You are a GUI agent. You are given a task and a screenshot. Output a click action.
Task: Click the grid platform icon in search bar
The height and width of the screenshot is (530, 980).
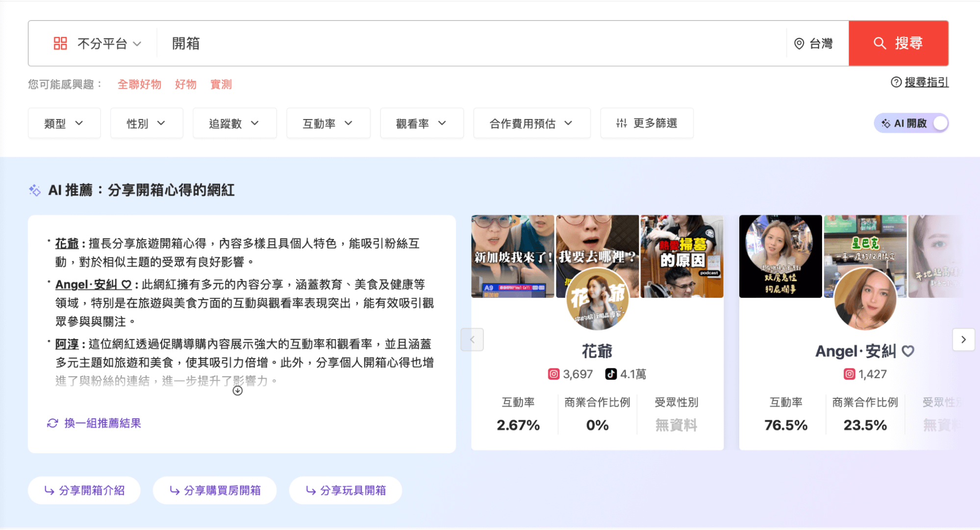click(60, 44)
